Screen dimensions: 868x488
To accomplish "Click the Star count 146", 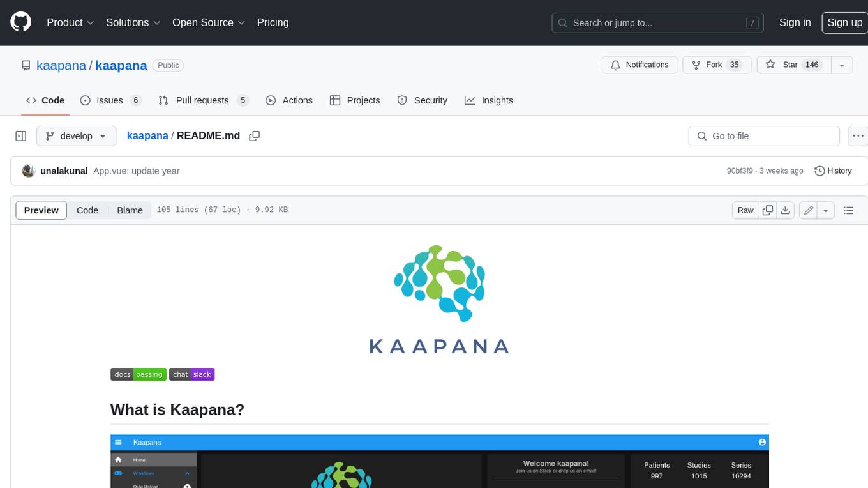I will coord(812,65).
